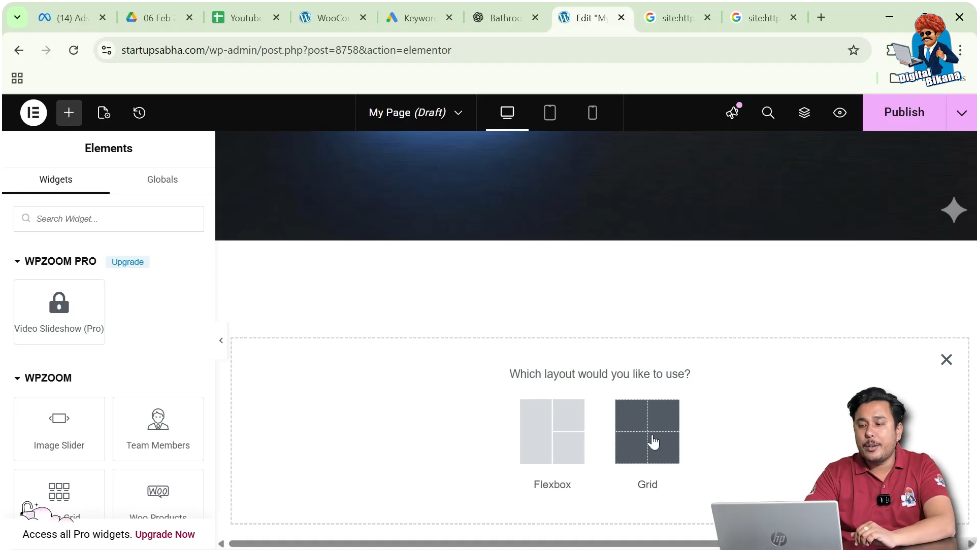Open the tab search dropdown arrow

tap(17, 17)
